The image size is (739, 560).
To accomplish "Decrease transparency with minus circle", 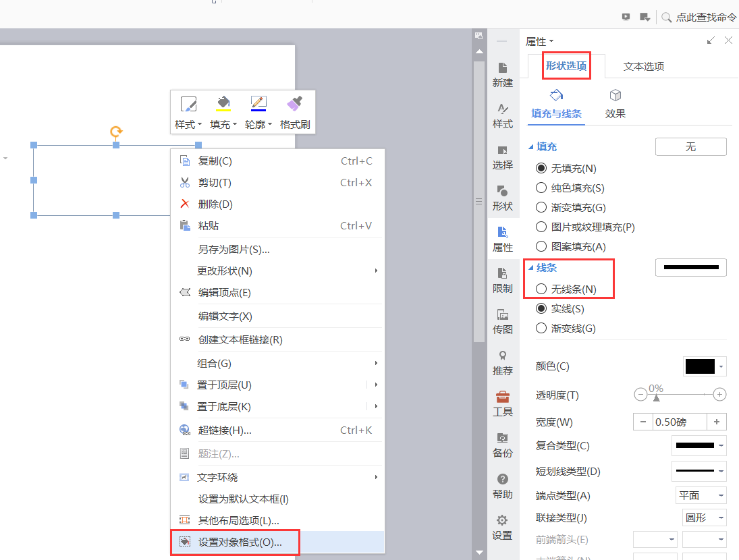I will pyautogui.click(x=640, y=394).
